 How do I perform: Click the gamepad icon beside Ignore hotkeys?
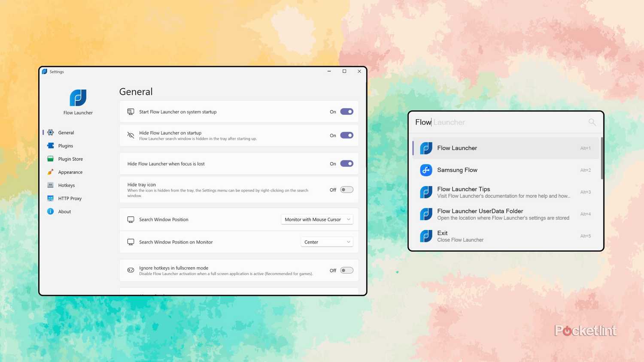point(131,270)
